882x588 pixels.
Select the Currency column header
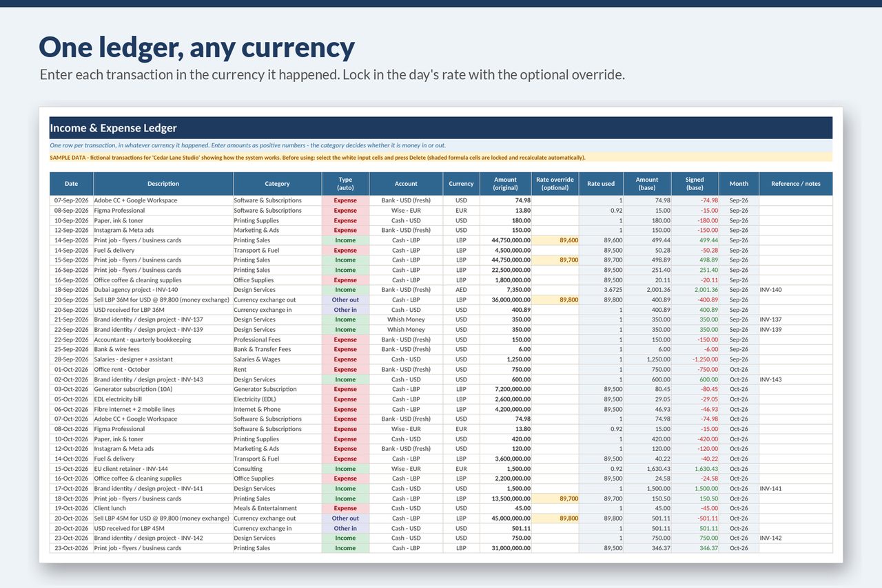461,184
